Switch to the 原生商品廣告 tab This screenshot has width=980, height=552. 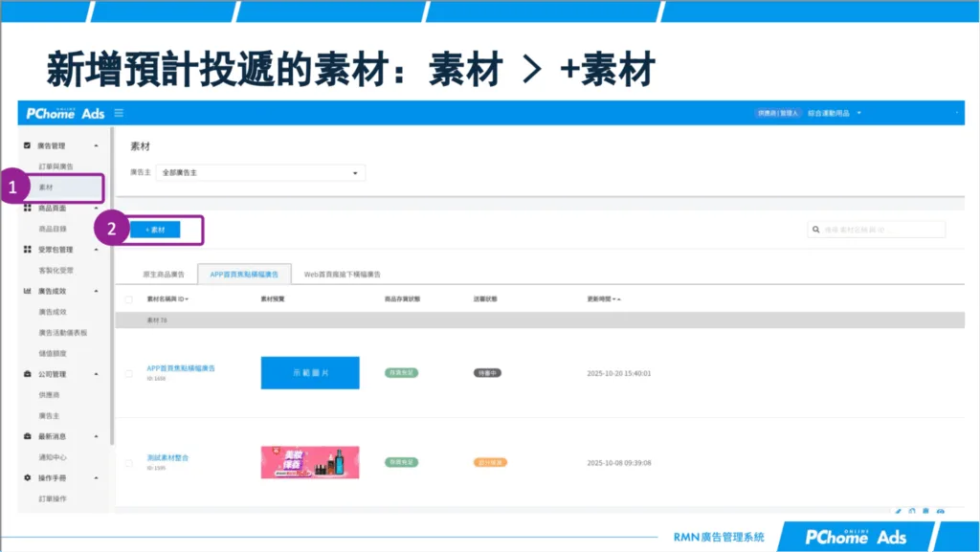point(167,273)
